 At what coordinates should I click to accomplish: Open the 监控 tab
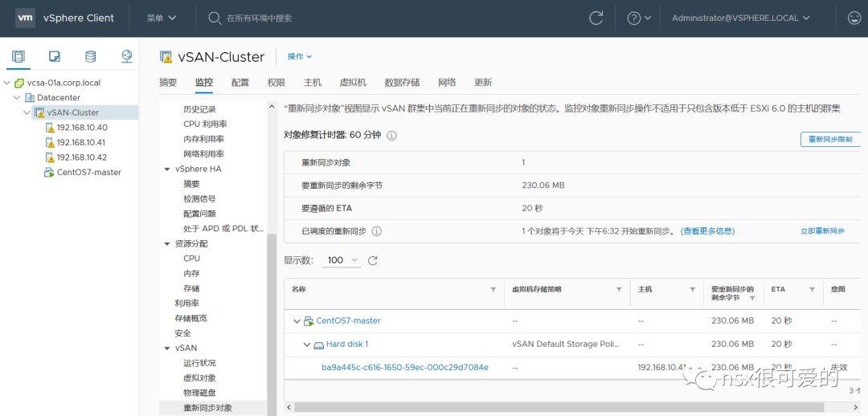(x=203, y=83)
